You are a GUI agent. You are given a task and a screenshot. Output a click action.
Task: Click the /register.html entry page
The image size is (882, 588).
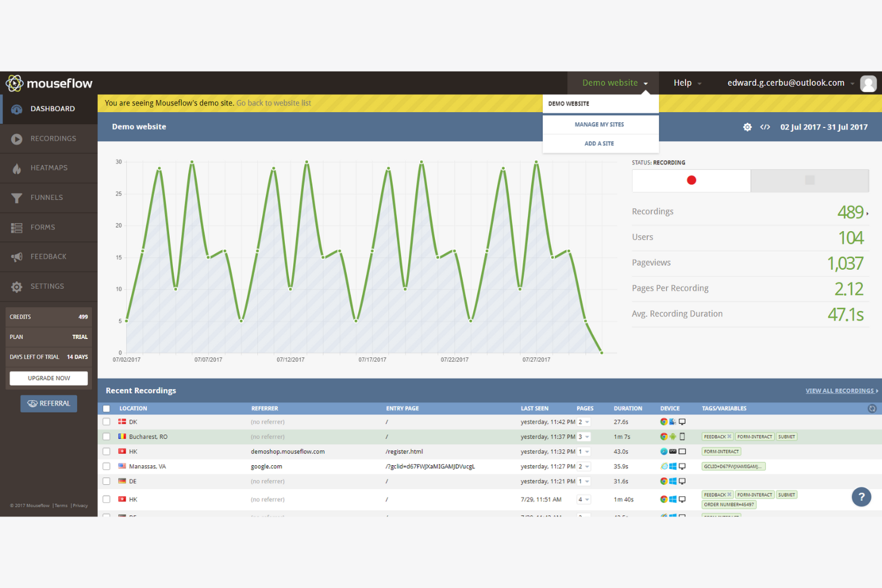pos(404,452)
